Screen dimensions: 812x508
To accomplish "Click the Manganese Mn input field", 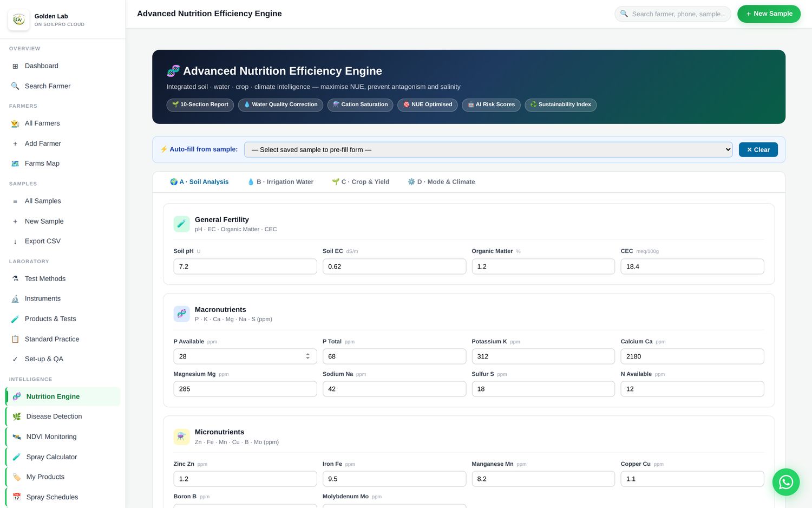I will tap(543, 479).
